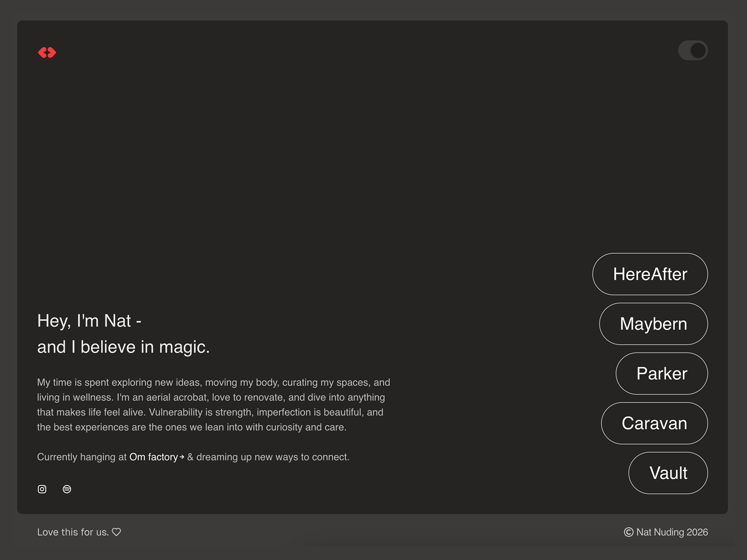Image resolution: width=747 pixels, height=560 pixels.
Task: Open the Vault button
Action: (668, 473)
